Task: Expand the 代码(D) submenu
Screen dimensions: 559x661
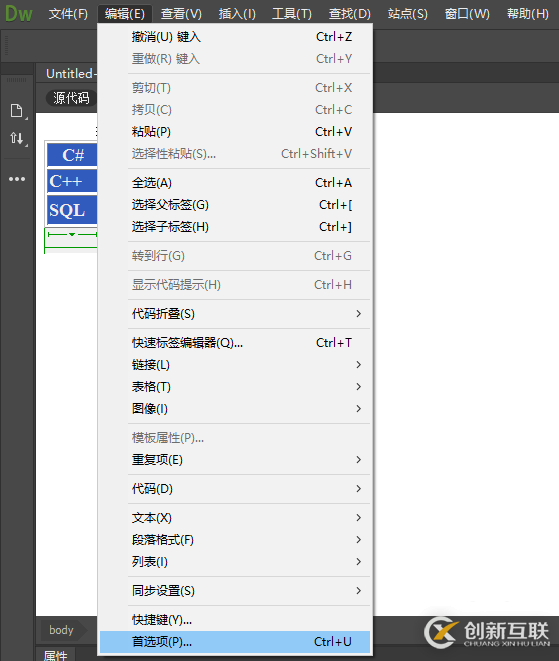Action: click(x=235, y=489)
